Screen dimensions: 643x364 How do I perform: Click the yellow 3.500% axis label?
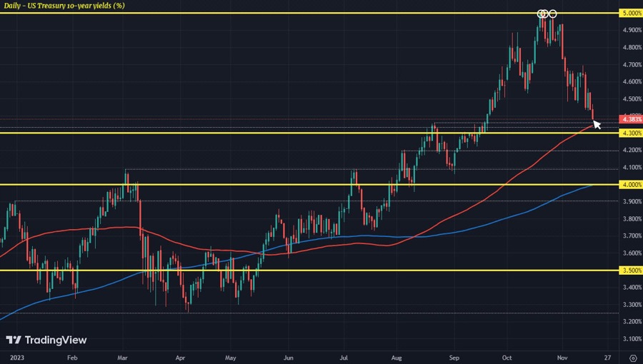coord(632,271)
